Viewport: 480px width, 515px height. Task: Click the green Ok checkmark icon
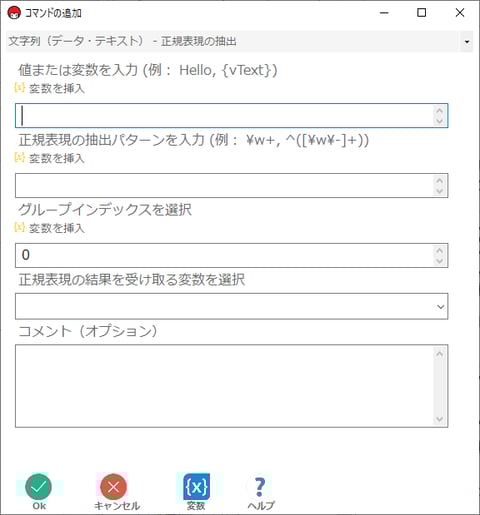click(x=38, y=487)
